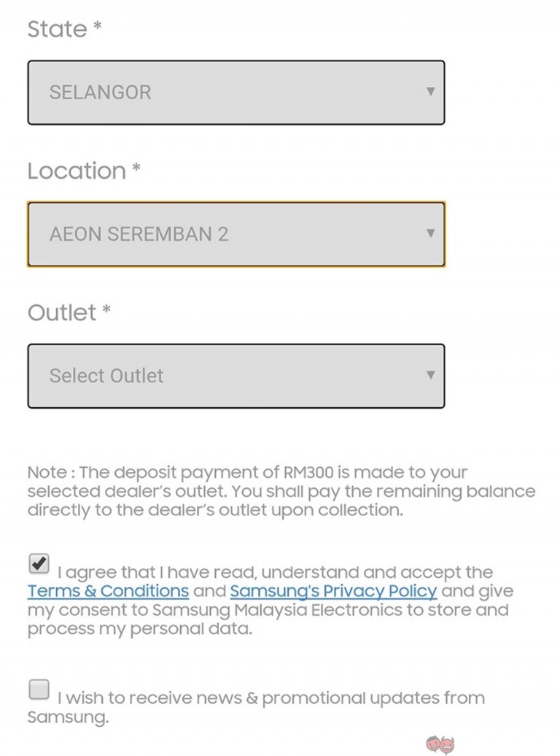Click the arrow icon on Location field
The width and height of the screenshot is (560, 756).
(x=430, y=234)
